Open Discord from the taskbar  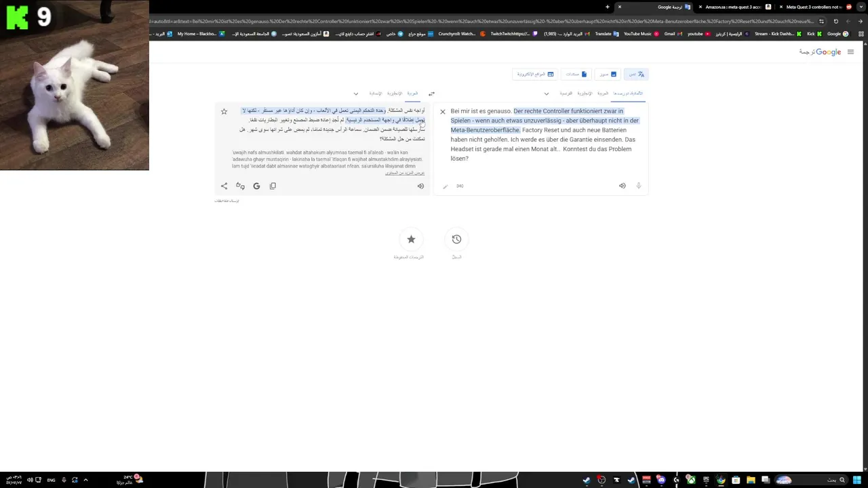click(x=661, y=480)
